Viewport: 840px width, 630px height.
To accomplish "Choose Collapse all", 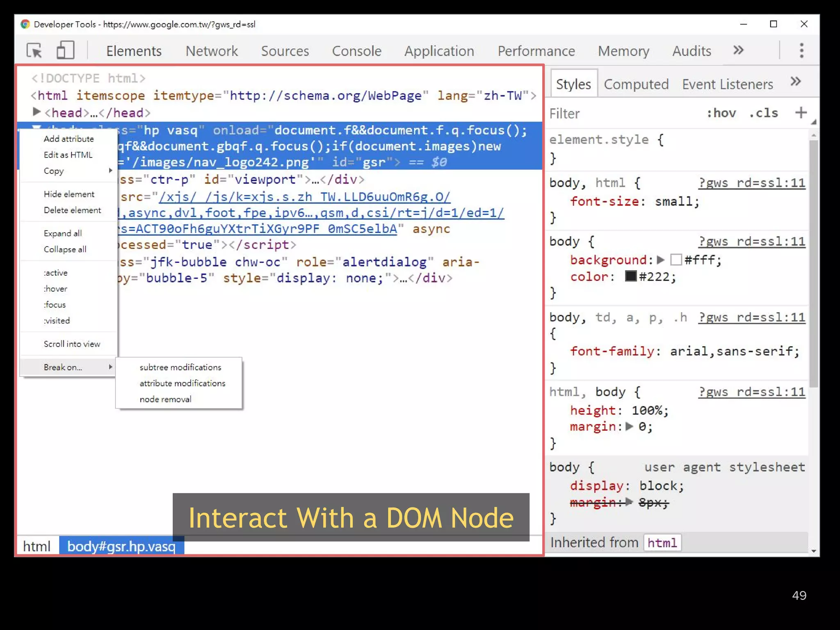I will (x=68, y=249).
